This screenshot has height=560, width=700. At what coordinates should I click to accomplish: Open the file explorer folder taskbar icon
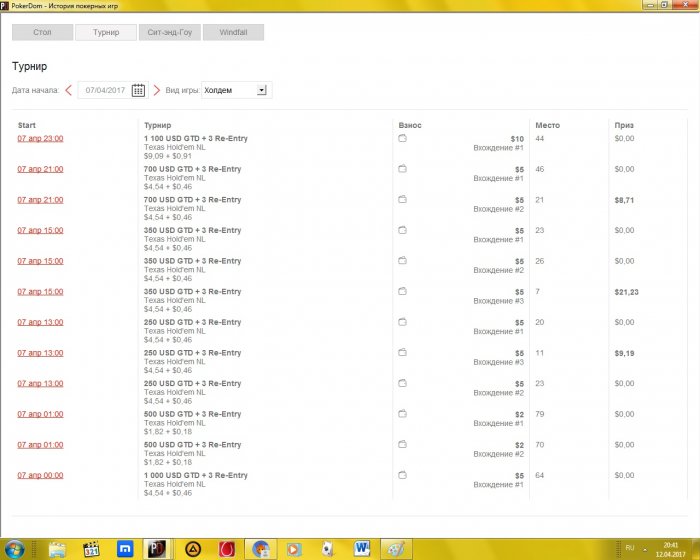(x=57, y=547)
